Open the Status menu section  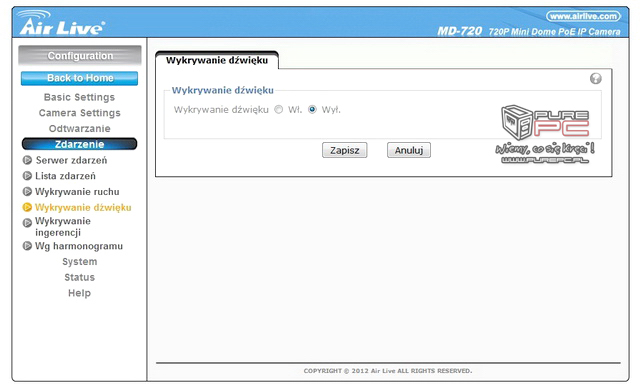[x=79, y=278]
